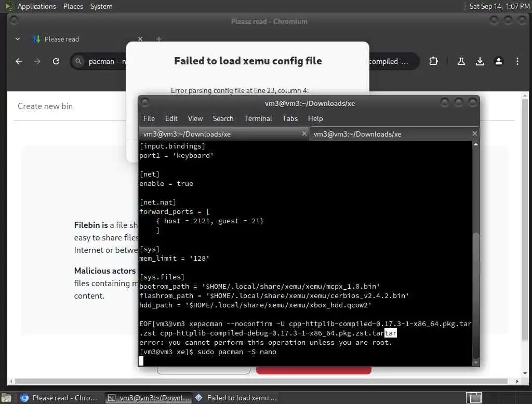Click the 'hdd_path' line in terminal
Image resolution: width=532 pixels, height=404 pixels.
pos(256,305)
